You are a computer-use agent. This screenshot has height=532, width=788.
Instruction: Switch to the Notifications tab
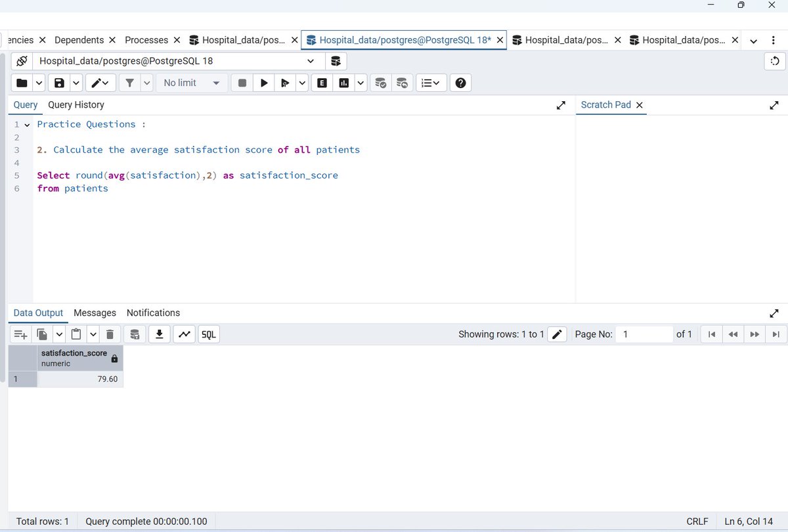pos(153,313)
